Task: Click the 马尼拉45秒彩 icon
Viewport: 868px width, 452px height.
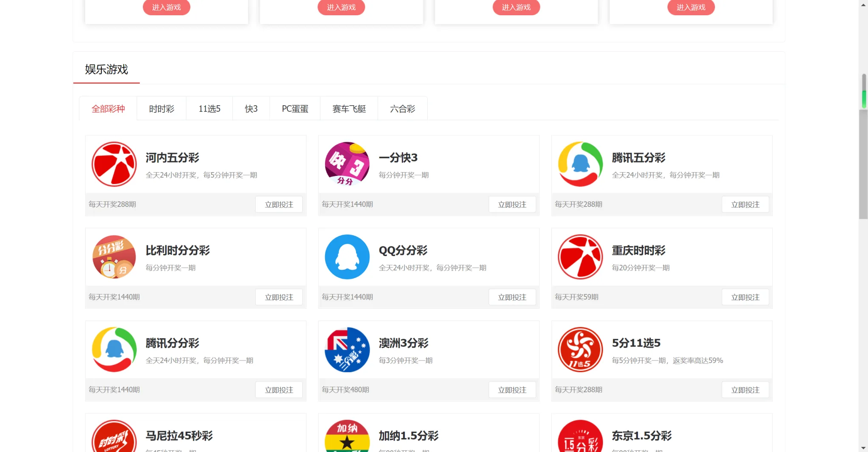Action: [114, 437]
